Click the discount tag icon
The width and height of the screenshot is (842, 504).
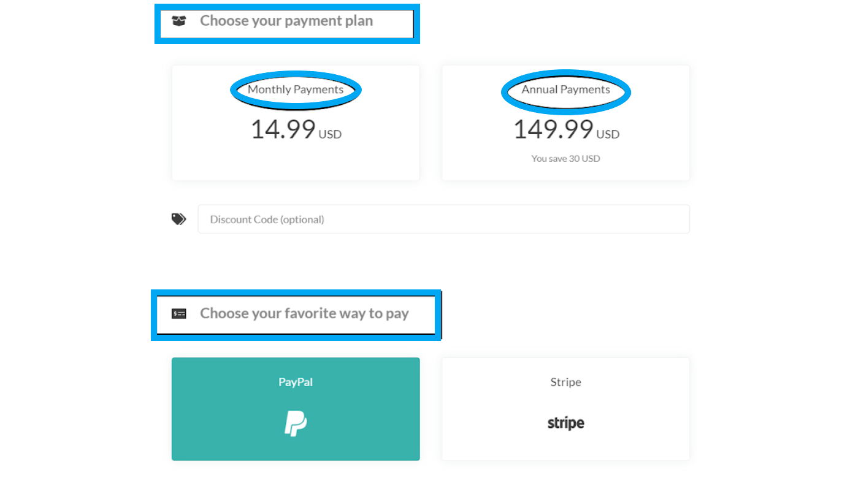(x=178, y=219)
